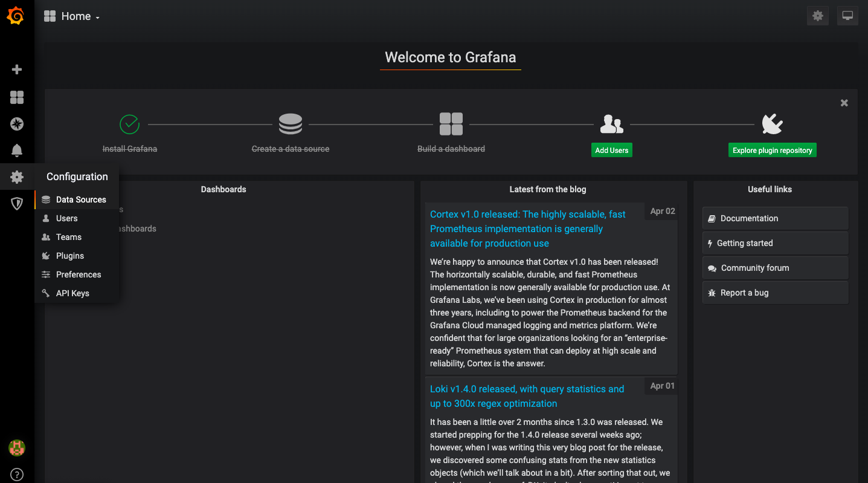The image size is (868, 483).
Task: Open the Documentation link
Action: pyautogui.click(x=776, y=218)
